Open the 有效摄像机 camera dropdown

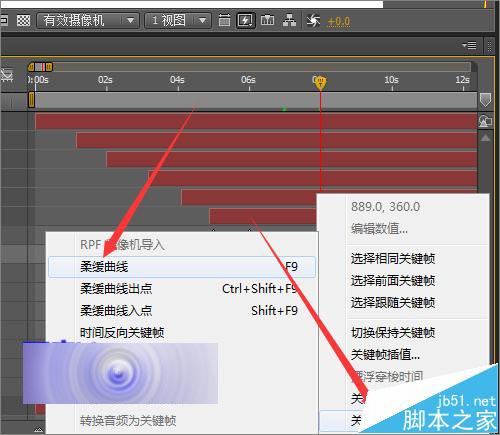coord(87,21)
